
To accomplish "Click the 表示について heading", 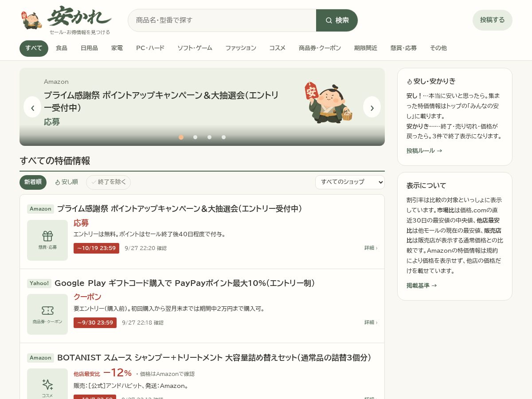I will pyautogui.click(x=426, y=186).
